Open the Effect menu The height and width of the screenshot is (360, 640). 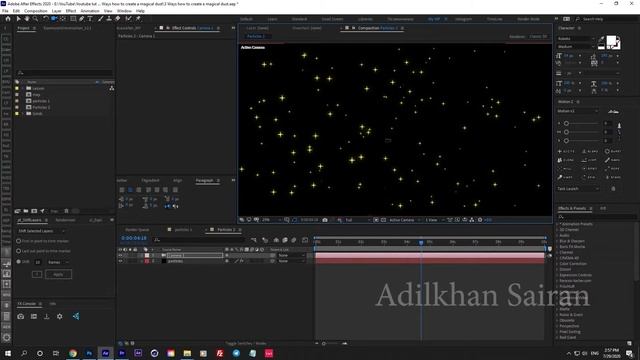point(71,11)
